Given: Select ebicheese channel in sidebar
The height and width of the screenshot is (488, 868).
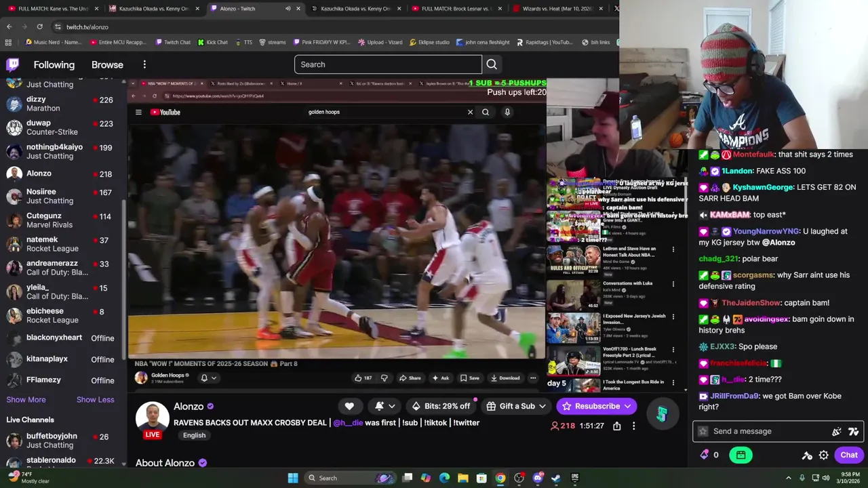Looking at the screenshot, I should click(63, 315).
